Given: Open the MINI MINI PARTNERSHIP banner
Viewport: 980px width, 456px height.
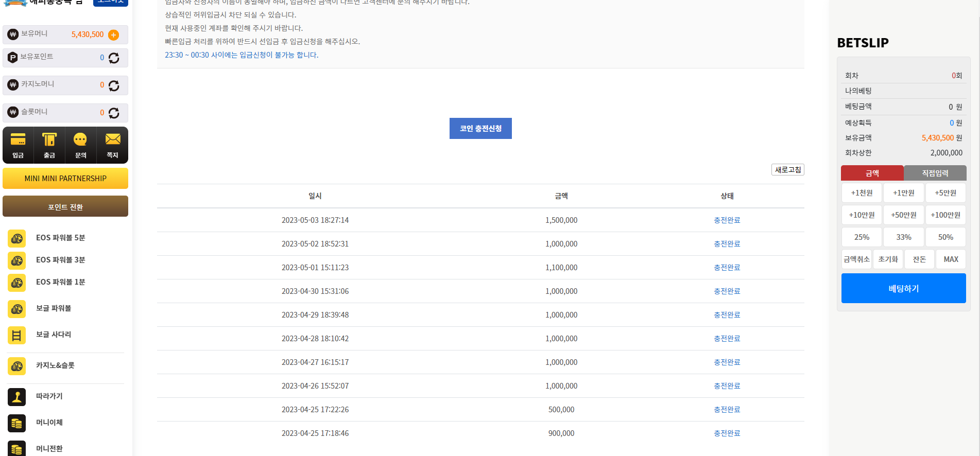Looking at the screenshot, I should 65,178.
